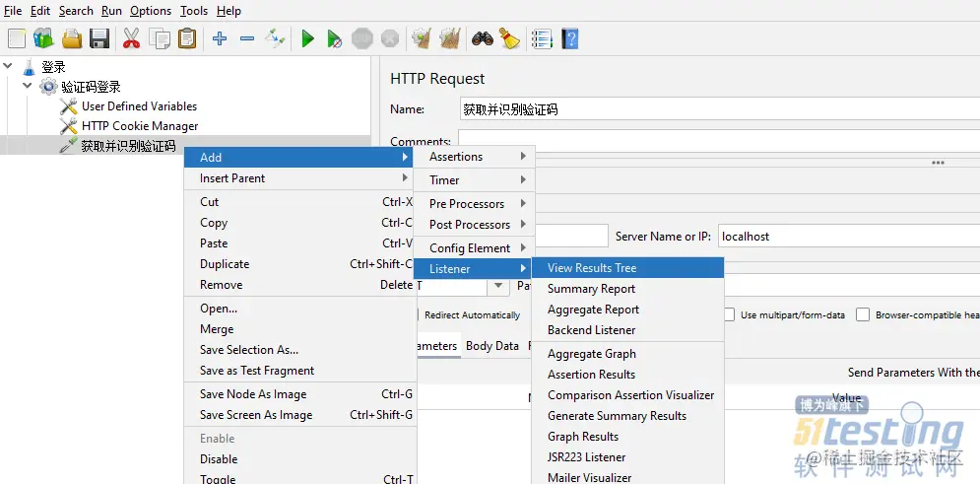Expand the Timer submenu
This screenshot has width=980, height=484.
click(x=475, y=180)
